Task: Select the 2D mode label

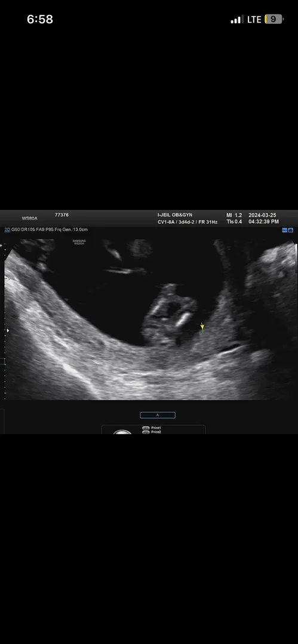Action: point(7,230)
